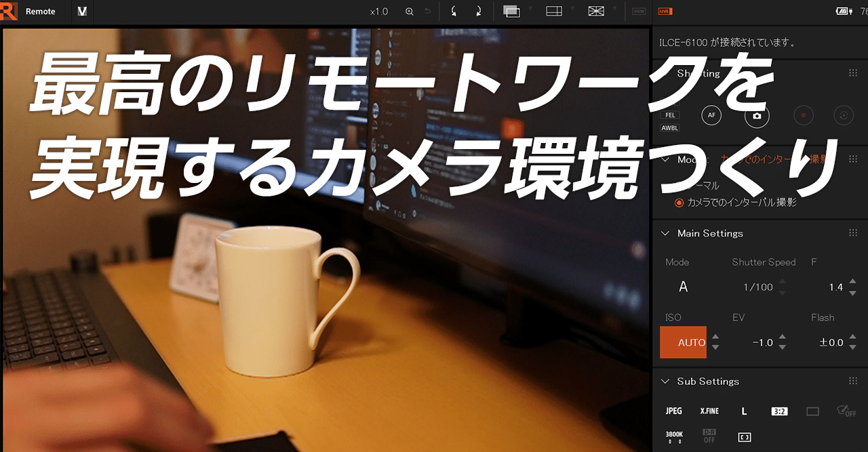Increase the F aperture value
This screenshot has width=868, height=452.
(x=852, y=281)
